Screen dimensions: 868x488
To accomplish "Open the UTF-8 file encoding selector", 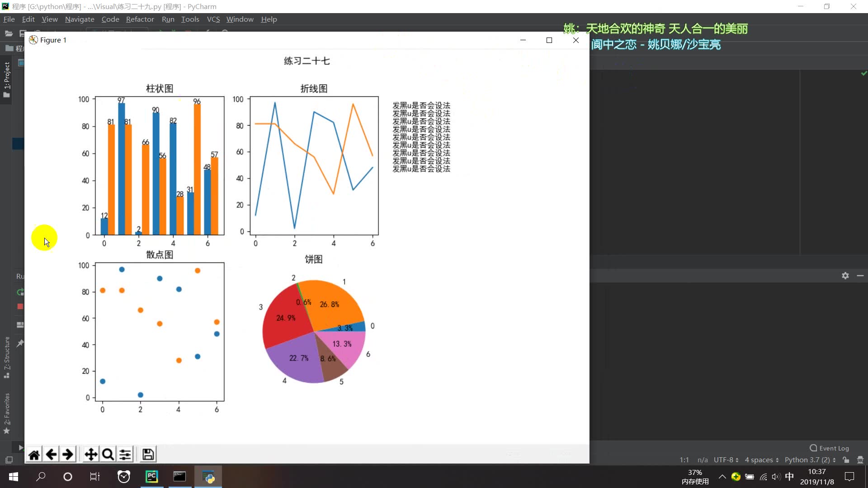I will tap(725, 460).
